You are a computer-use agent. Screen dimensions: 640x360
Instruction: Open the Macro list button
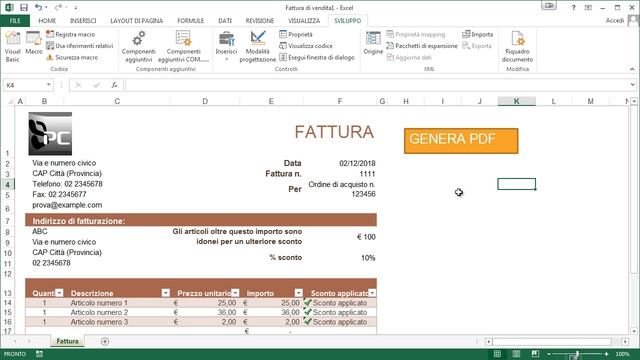33,43
